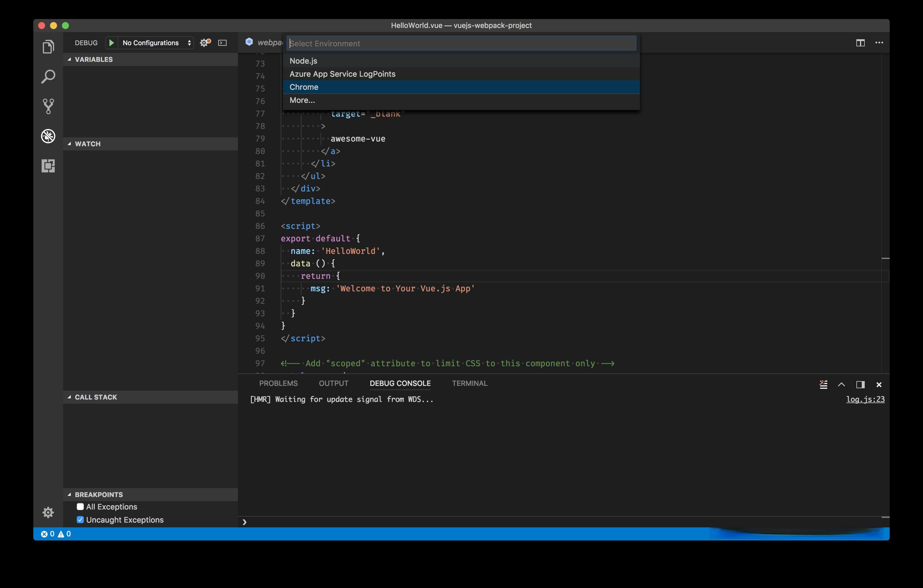The image size is (923, 588).
Task: Open the log.js:23 source link
Action: pyautogui.click(x=866, y=399)
